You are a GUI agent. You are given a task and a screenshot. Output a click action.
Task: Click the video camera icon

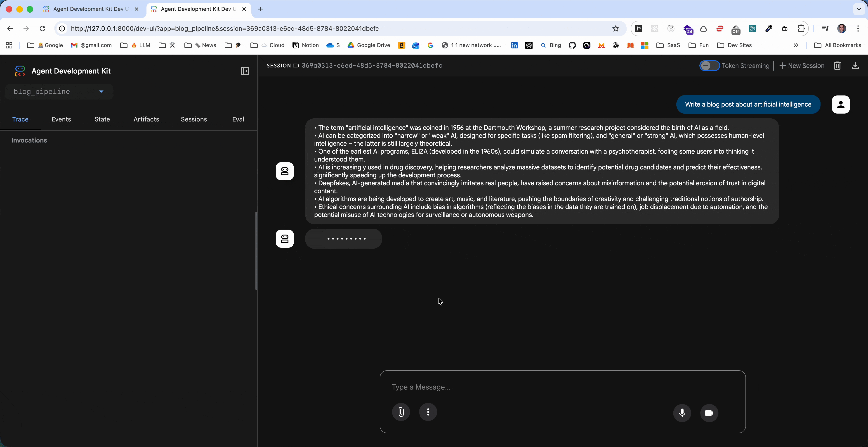click(709, 413)
